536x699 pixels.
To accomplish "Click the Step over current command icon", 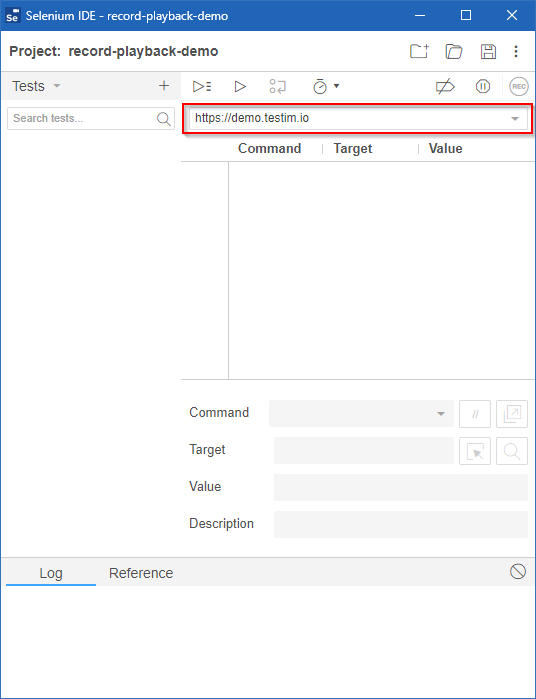I will tap(277, 86).
